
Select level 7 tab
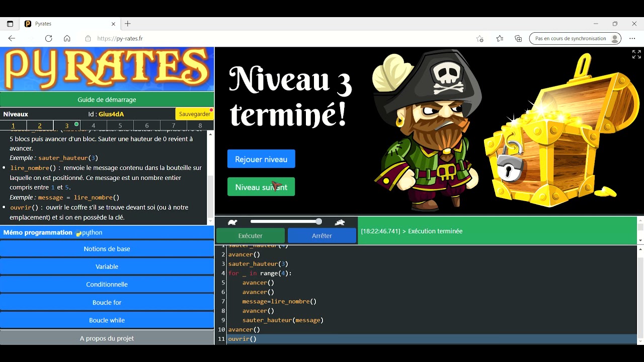174,125
